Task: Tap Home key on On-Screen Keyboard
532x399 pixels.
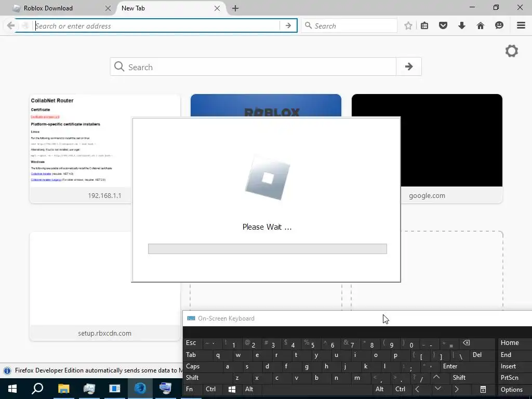Action: (514, 343)
